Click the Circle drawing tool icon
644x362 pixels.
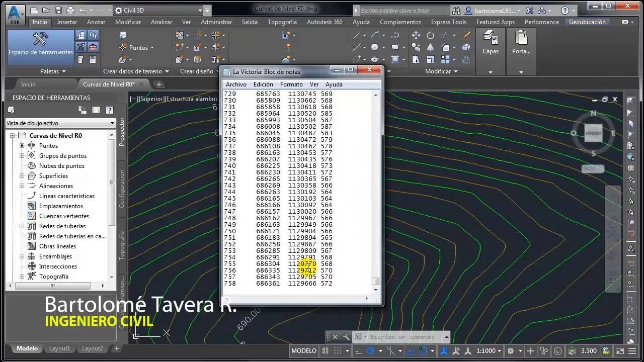(x=374, y=47)
